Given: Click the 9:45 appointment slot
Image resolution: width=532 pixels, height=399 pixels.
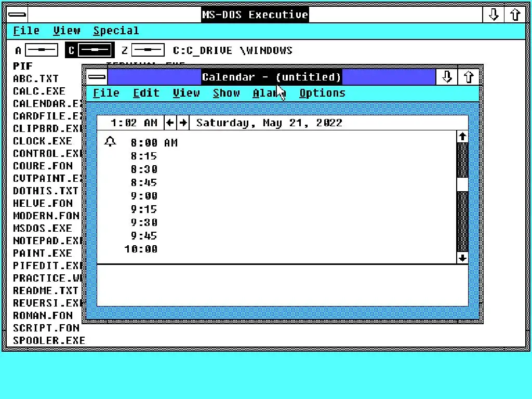Looking at the screenshot, I should [276, 236].
